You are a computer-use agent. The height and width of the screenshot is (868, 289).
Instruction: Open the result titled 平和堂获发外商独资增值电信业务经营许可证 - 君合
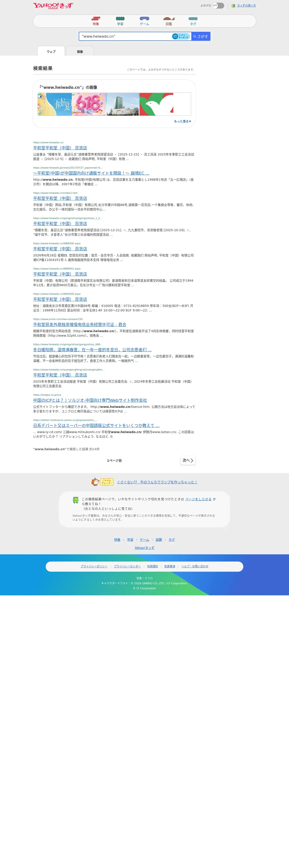click(x=80, y=324)
